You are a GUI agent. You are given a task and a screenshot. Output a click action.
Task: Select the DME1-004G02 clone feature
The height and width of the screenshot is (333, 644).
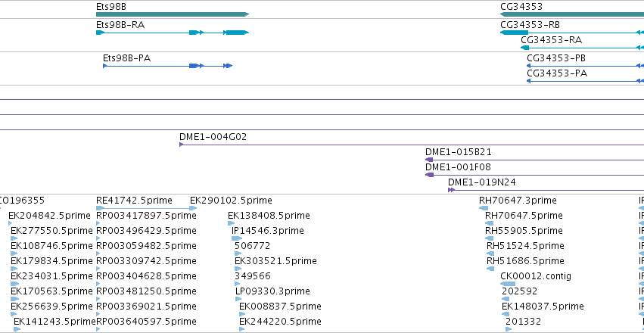coord(412,145)
